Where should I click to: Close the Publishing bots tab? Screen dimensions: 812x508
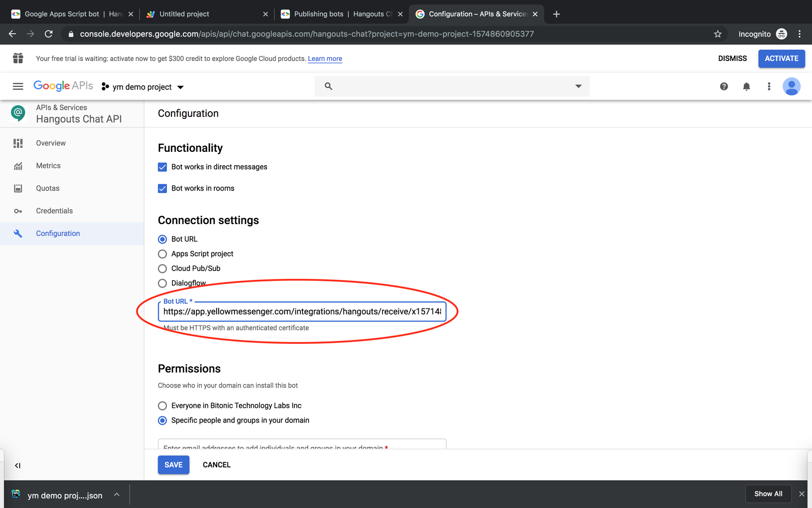tap(400, 14)
